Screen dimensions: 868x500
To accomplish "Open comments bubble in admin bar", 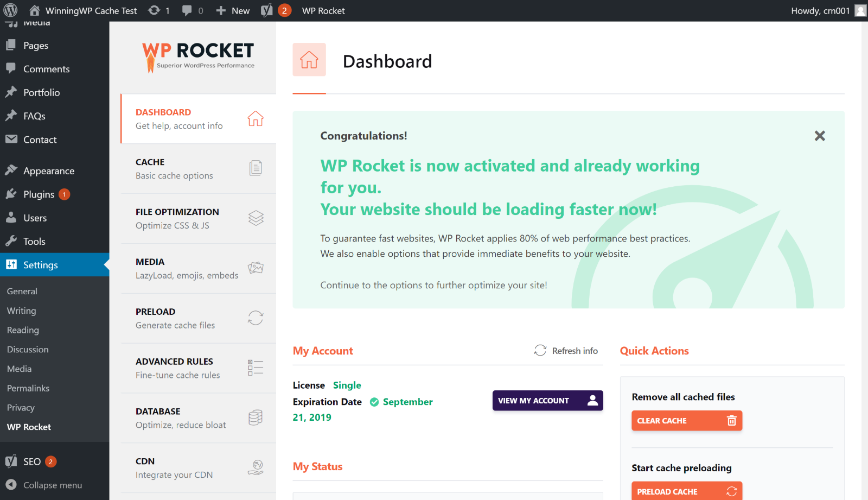I will point(193,10).
